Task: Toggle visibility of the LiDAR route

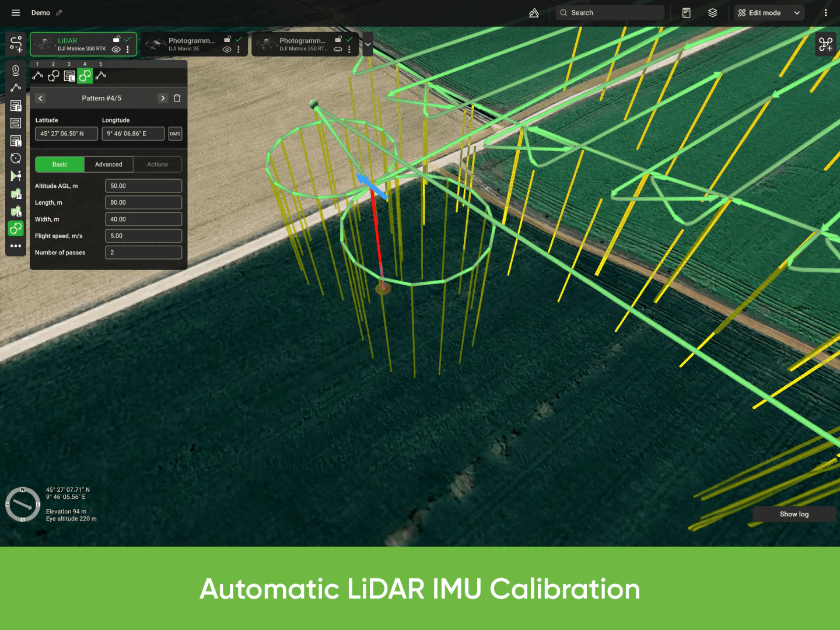Action: point(116,50)
